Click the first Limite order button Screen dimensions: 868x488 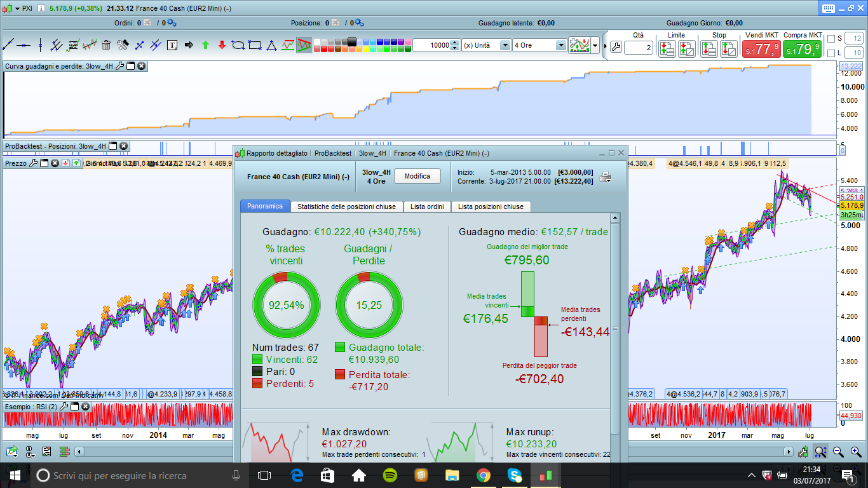667,48
